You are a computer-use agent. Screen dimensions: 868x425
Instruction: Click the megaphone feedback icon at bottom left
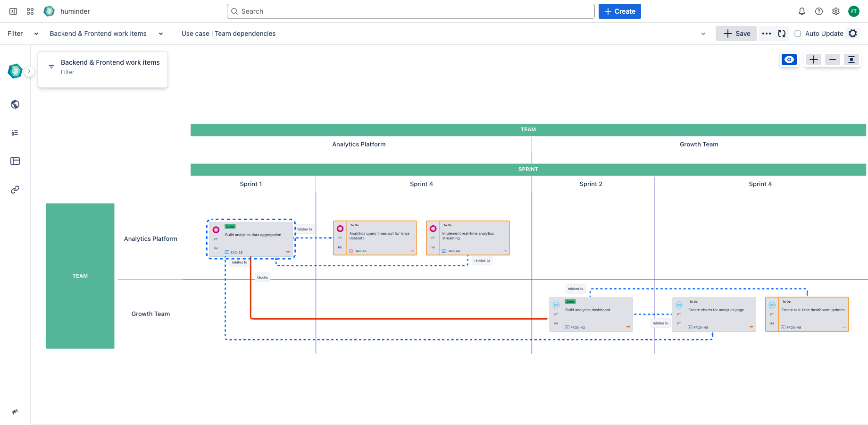click(15, 411)
